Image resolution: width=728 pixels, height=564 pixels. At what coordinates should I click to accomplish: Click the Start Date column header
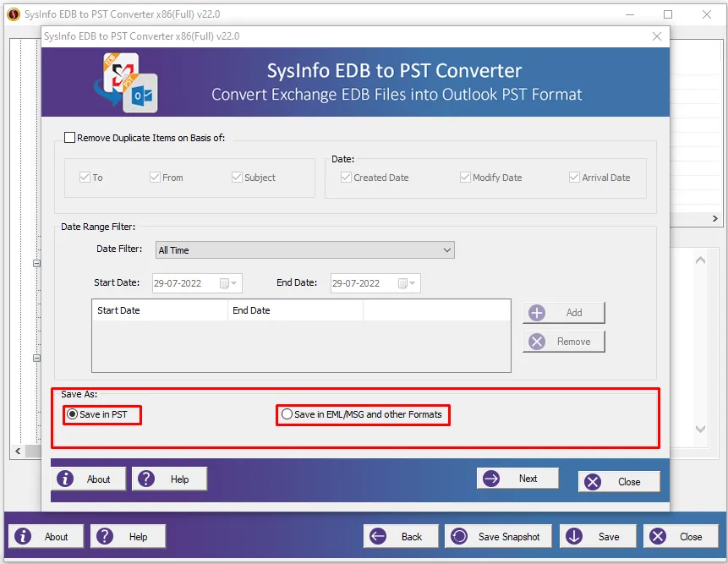tap(160, 310)
